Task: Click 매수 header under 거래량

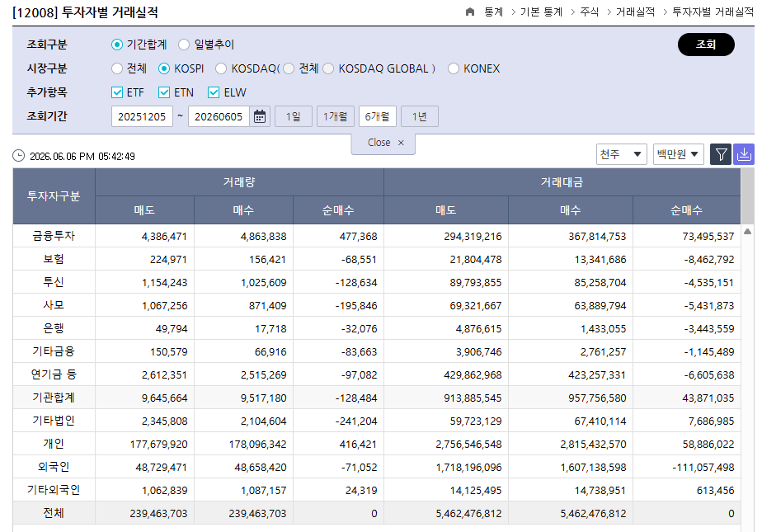Action: click(243, 210)
